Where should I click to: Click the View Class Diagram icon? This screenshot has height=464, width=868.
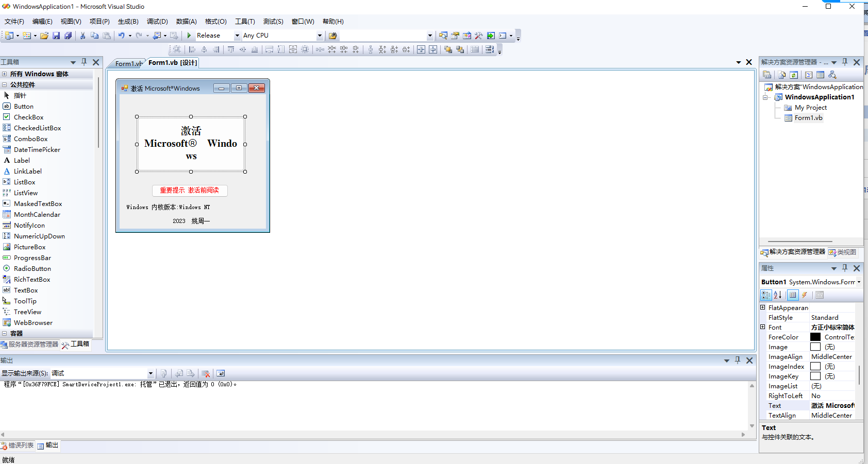[832, 75]
